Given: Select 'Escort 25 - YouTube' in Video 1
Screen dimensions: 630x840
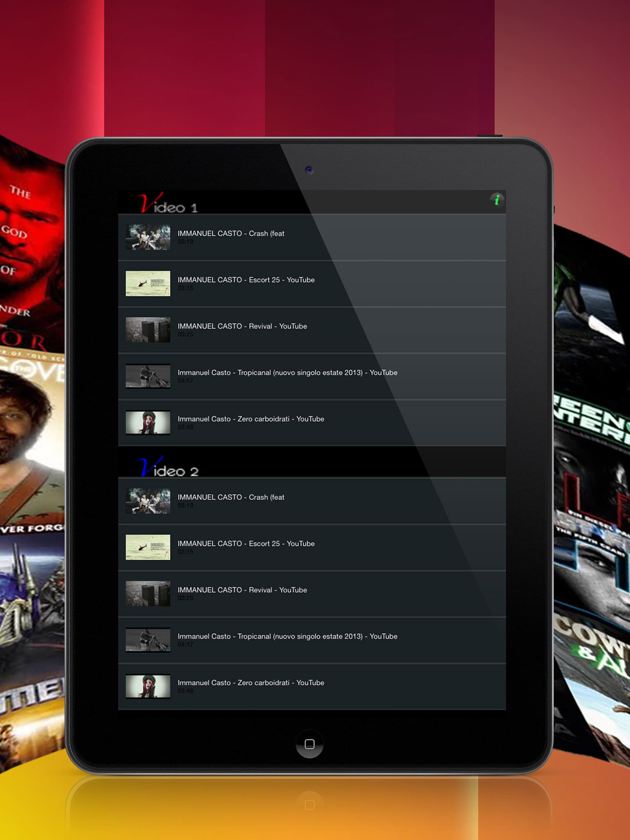Looking at the screenshot, I should coord(246,280).
